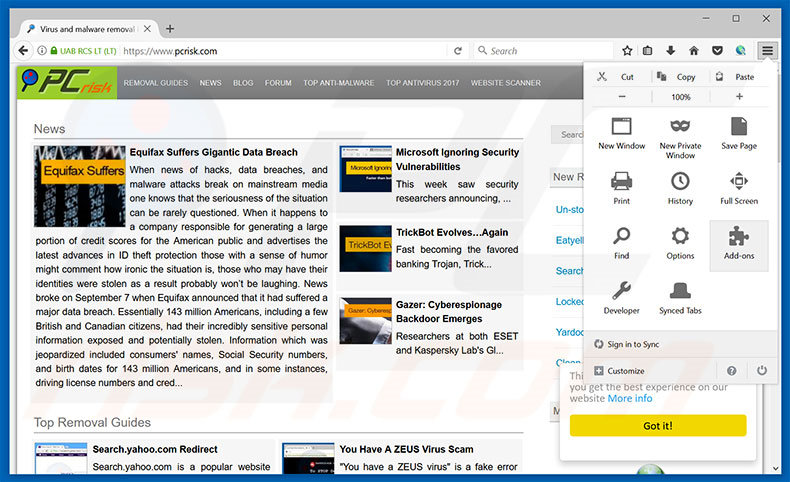Open new tab with plus button
790x482 pixels.
pos(170,29)
